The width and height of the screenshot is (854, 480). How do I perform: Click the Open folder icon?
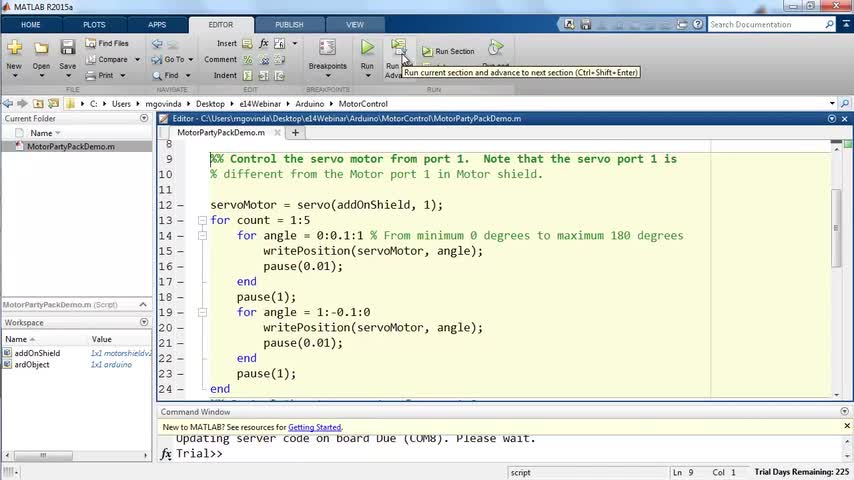click(41, 48)
